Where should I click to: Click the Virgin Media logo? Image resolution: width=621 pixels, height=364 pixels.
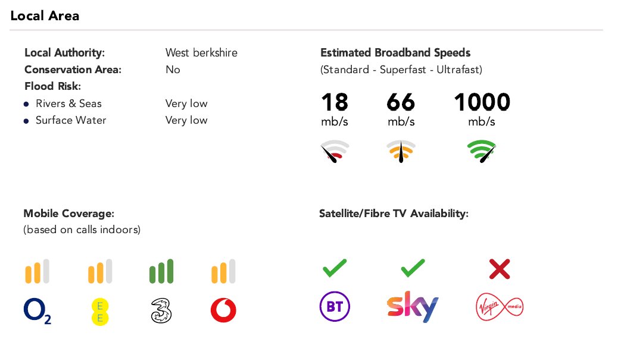pyautogui.click(x=500, y=307)
